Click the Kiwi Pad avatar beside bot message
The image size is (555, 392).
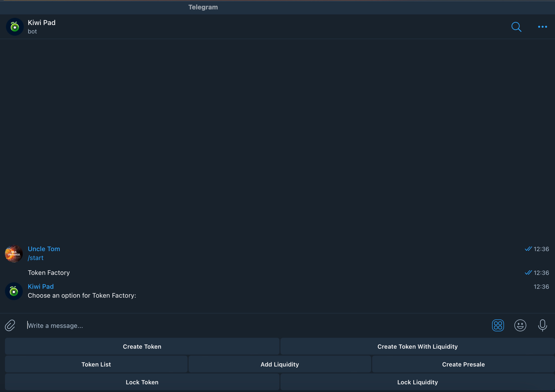click(x=14, y=291)
